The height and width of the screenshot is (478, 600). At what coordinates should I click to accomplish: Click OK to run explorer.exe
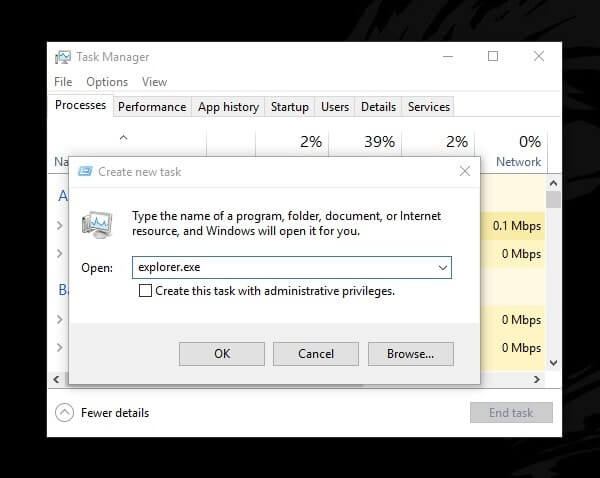[222, 354]
